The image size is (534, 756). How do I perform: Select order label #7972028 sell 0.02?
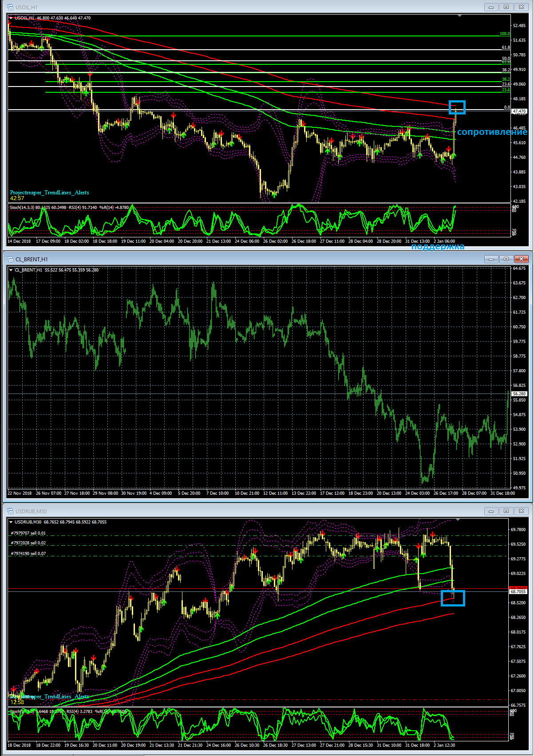[28, 543]
